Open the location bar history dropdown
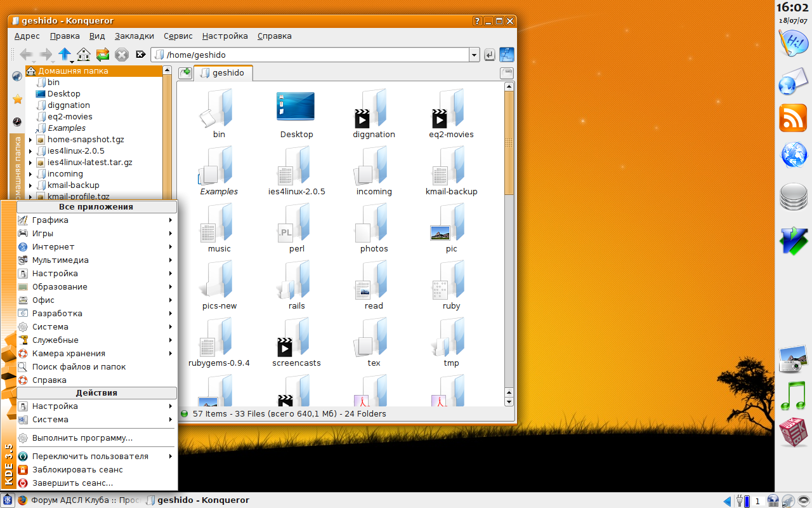 click(474, 55)
